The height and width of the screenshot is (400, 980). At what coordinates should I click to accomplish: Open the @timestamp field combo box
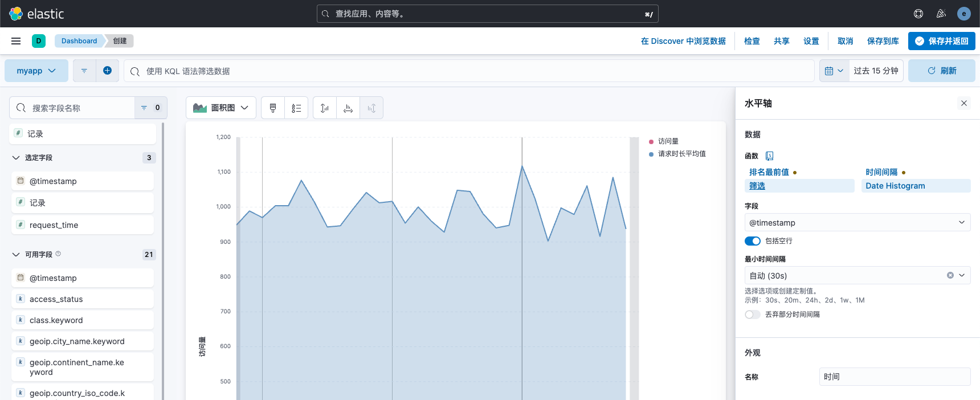click(x=857, y=222)
